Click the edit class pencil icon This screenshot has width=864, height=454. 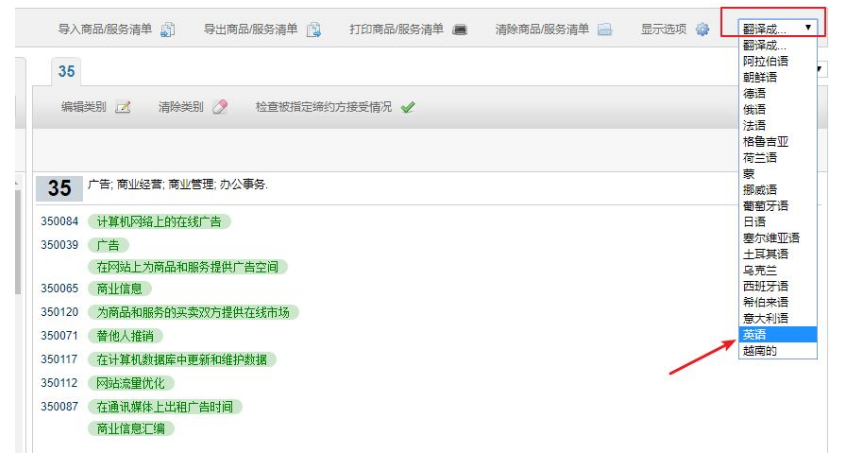tap(123, 107)
